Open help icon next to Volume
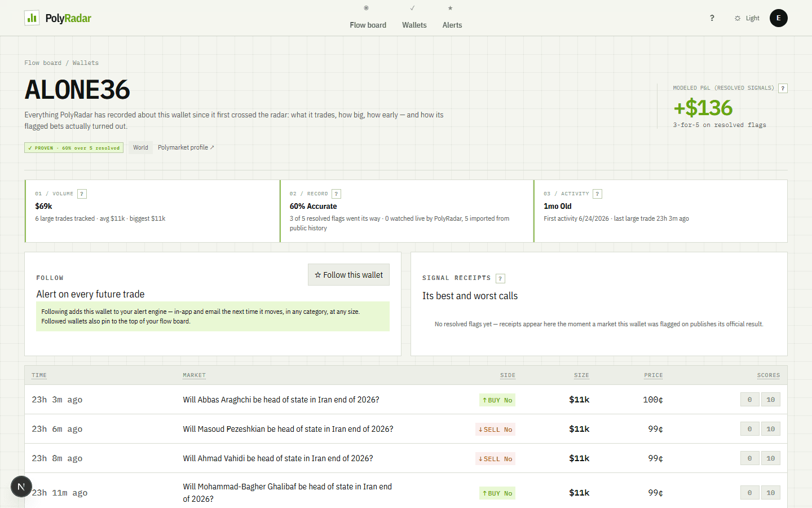The height and width of the screenshot is (508, 812). click(82, 194)
